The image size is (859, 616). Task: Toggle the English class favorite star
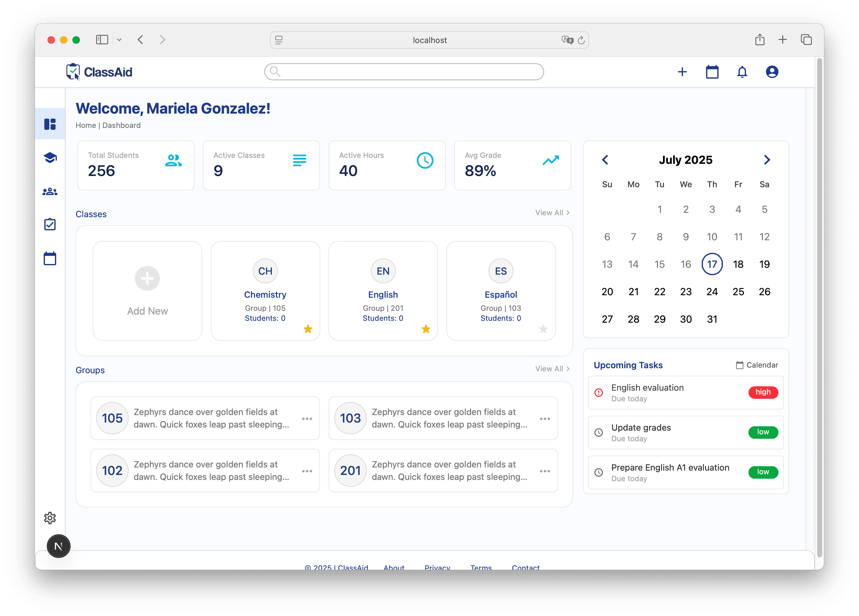pos(426,329)
